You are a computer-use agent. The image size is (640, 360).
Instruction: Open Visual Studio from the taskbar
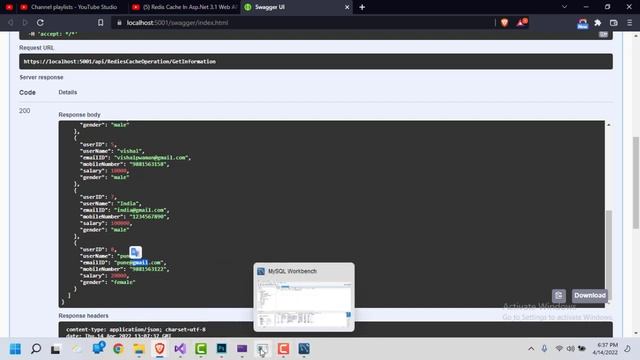(x=180, y=349)
